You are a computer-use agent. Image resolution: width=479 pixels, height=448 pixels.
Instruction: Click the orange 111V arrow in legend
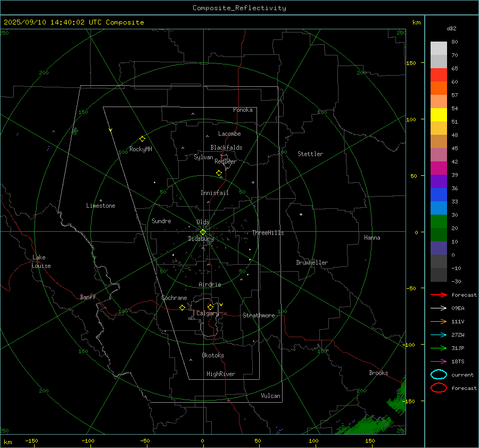[x=439, y=321]
